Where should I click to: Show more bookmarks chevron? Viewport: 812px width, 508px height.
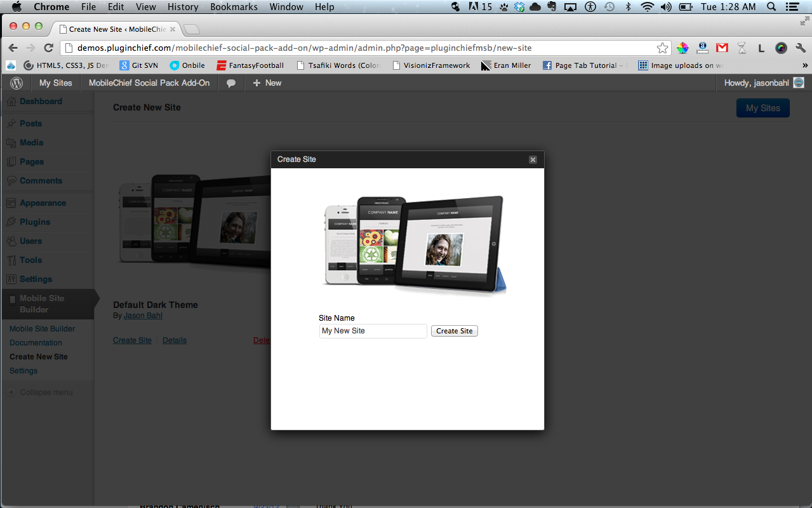click(805, 65)
